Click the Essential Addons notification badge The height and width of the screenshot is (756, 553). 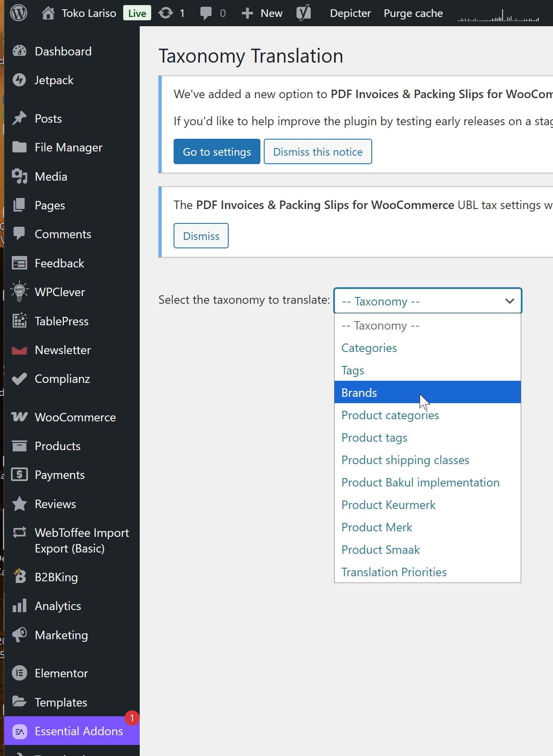tap(132, 718)
